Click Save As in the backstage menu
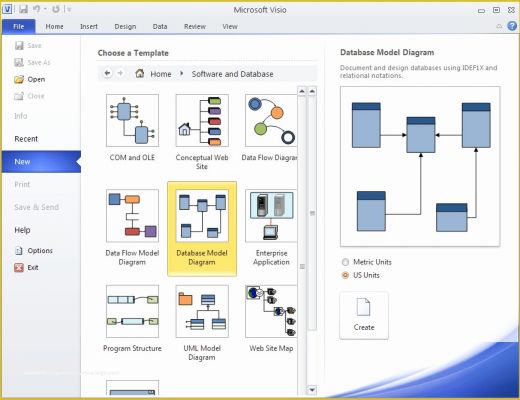Viewport: 520px width, 400px height. [32, 62]
